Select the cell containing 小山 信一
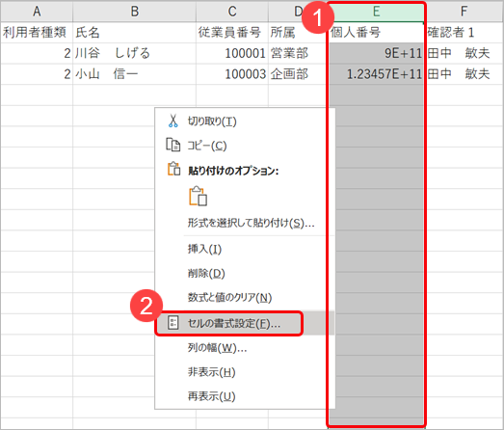This screenshot has height=430, width=504. [x=134, y=74]
